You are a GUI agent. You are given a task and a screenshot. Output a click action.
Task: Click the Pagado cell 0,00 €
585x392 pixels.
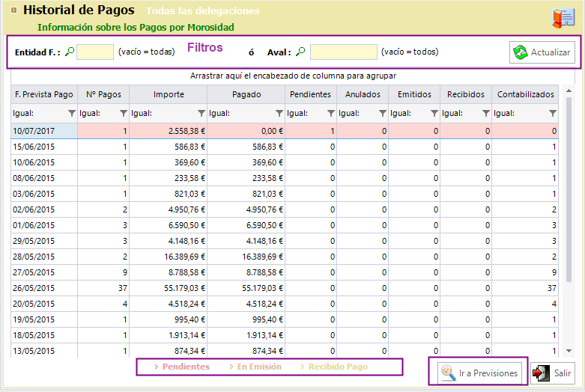point(246,131)
